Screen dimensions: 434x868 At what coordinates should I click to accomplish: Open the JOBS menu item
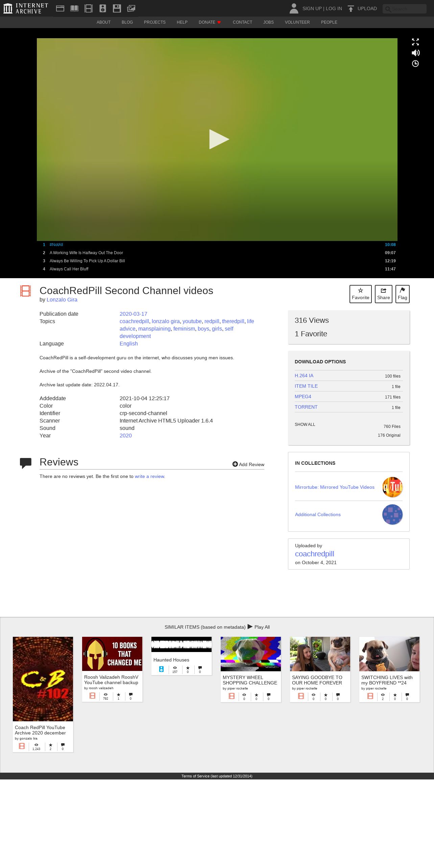pos(268,22)
